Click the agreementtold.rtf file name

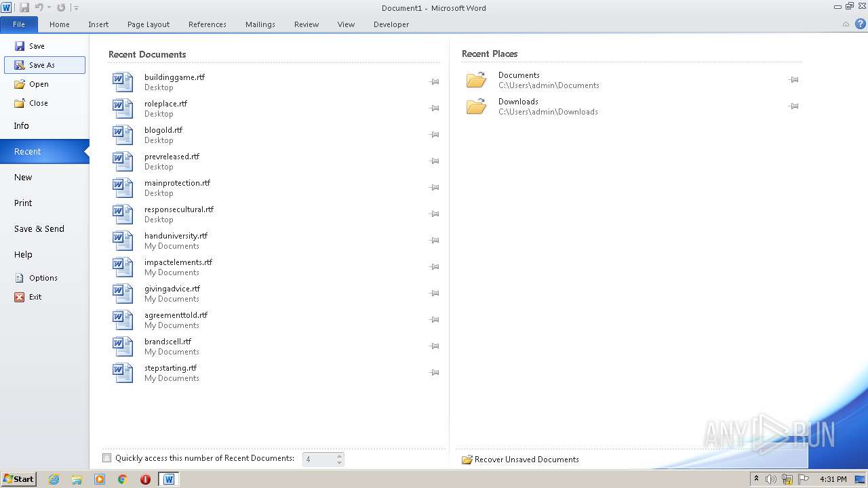pyautogui.click(x=176, y=315)
